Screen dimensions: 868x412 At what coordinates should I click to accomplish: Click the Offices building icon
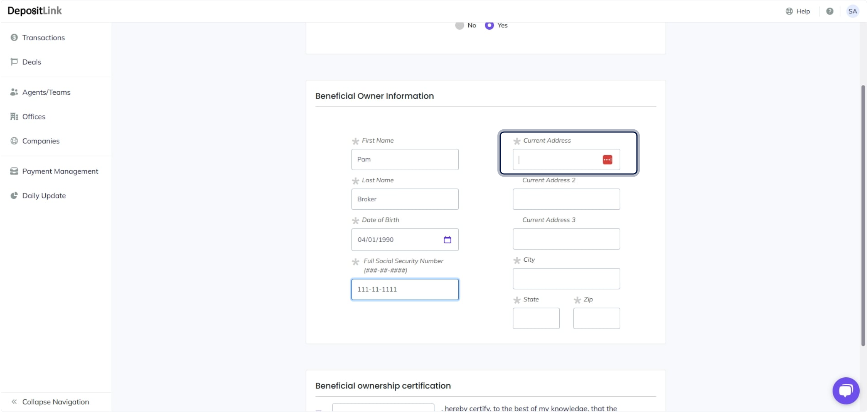(x=14, y=116)
